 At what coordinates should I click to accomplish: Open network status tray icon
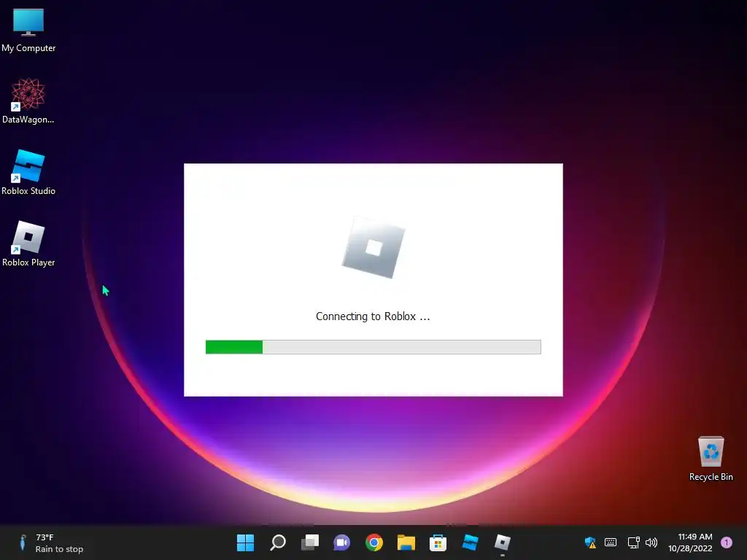(633, 542)
